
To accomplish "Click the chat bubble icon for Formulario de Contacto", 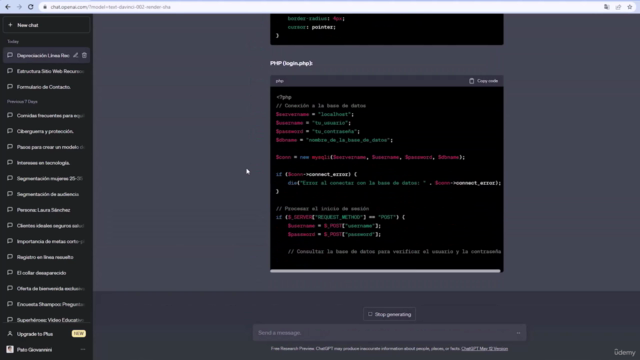I will tap(10, 87).
